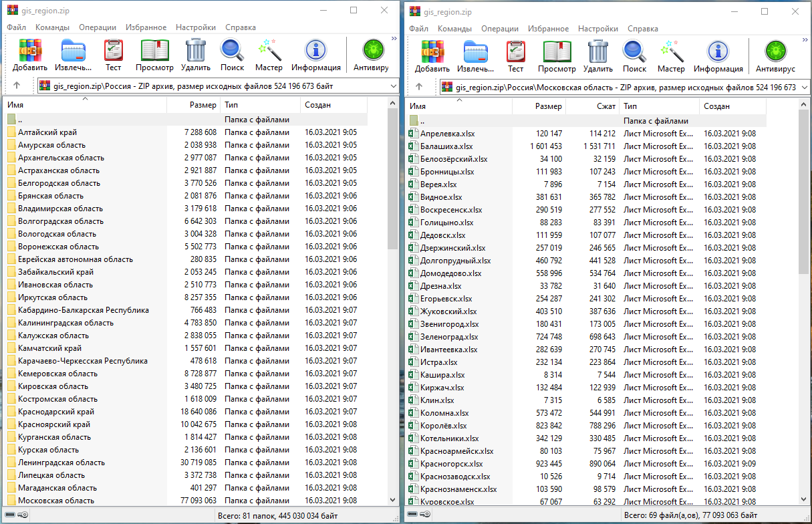Expand the left window toolbar overflow chevron
This screenshot has width=812, height=524.
pos(395,39)
